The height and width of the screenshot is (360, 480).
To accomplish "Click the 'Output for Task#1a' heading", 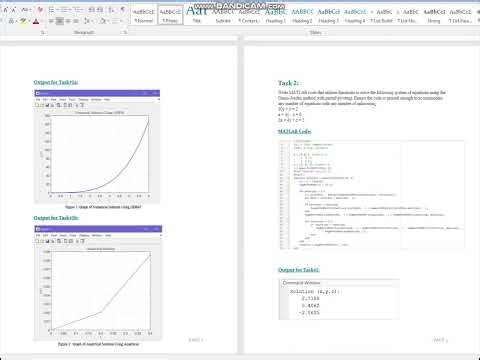I will point(56,82).
